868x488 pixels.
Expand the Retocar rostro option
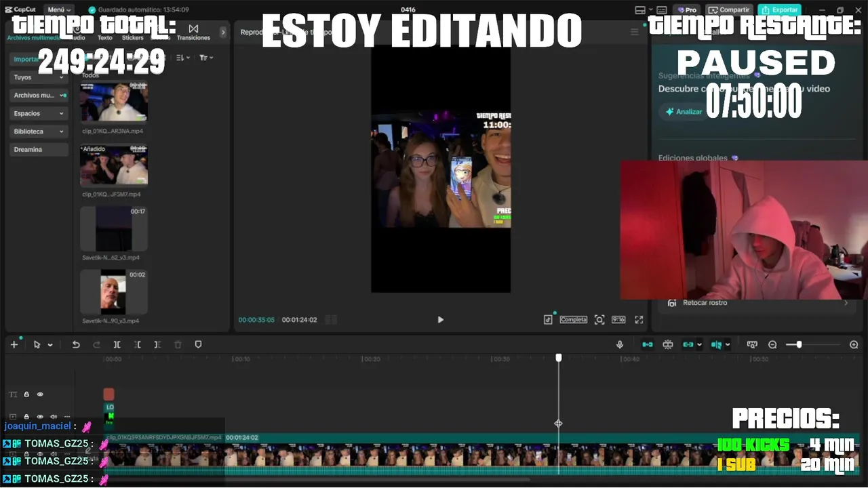coord(757,303)
